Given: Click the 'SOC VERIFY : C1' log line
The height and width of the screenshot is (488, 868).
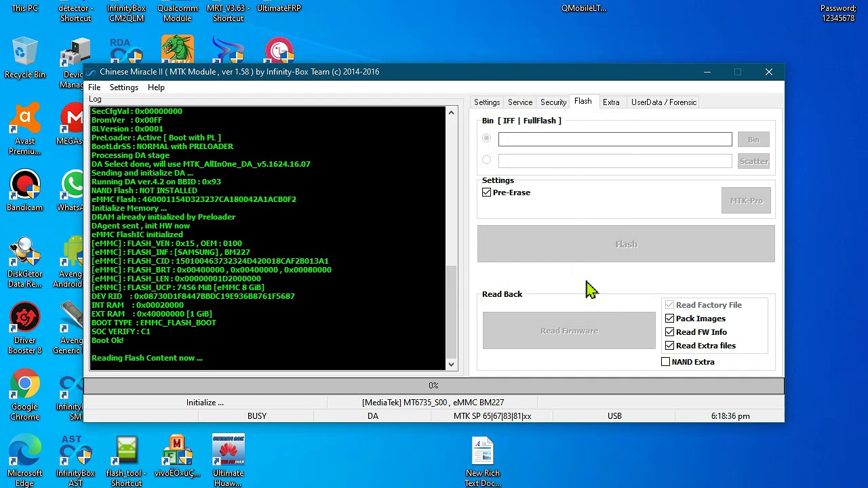Looking at the screenshot, I should [x=121, y=331].
